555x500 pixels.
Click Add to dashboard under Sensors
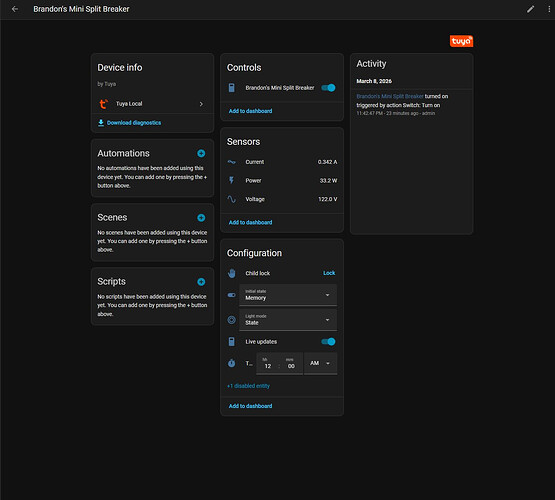250,222
